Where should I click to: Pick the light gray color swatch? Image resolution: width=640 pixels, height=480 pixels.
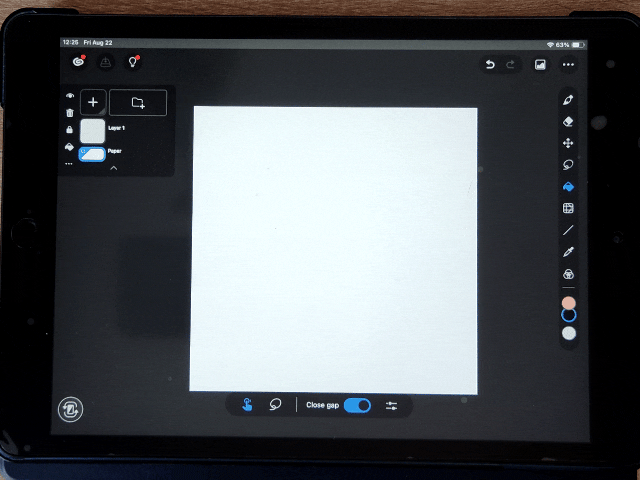pos(569,333)
